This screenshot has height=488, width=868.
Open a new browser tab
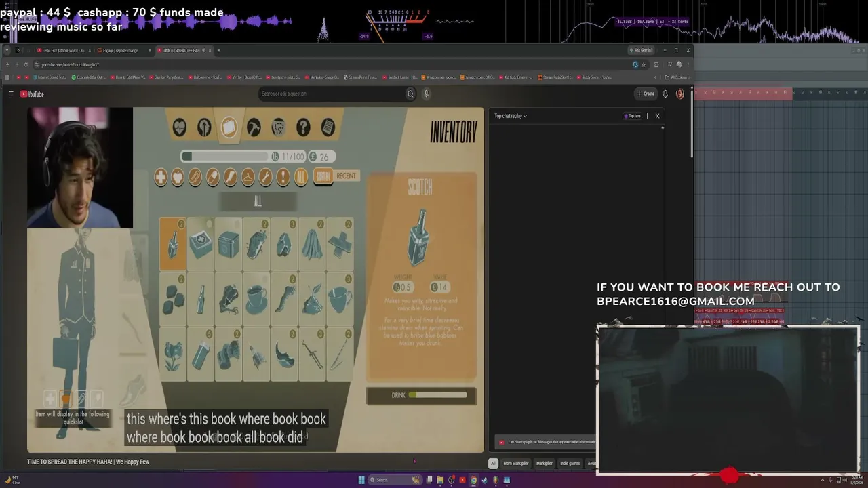218,50
